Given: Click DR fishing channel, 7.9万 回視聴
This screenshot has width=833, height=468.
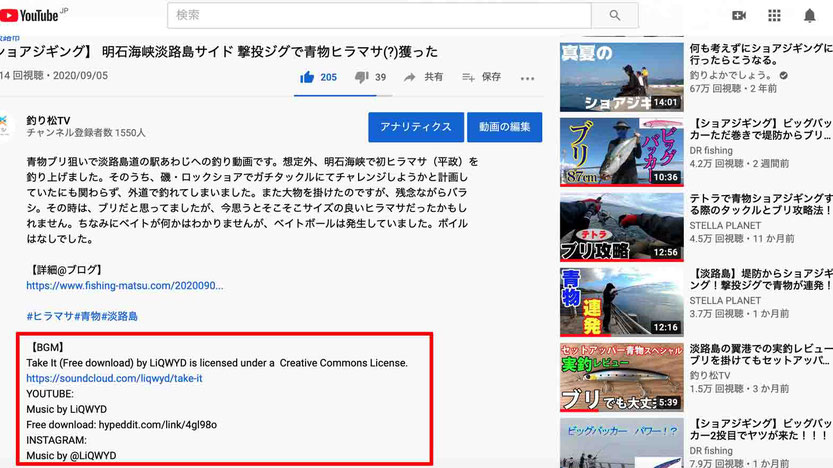Looking at the screenshot, I should pos(711,450).
